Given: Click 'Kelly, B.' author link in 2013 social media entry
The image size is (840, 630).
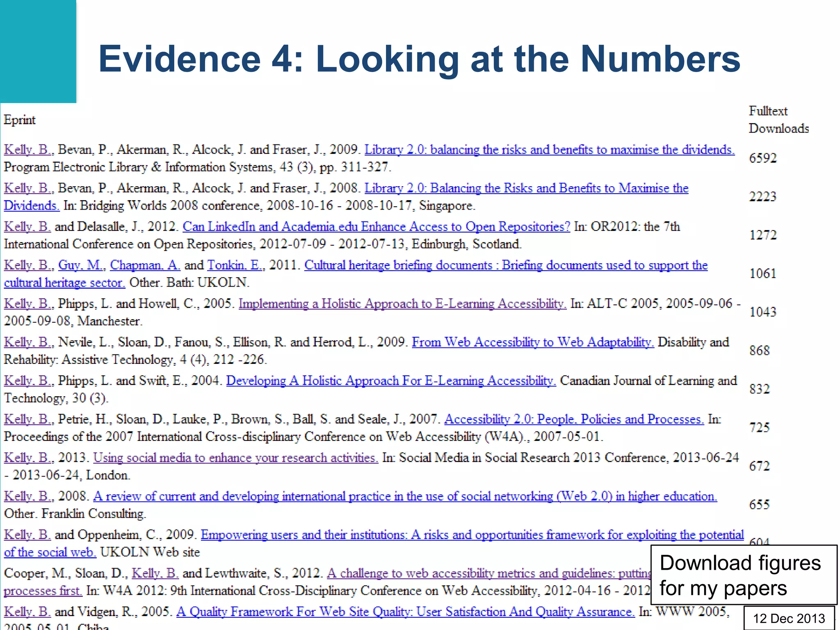Looking at the screenshot, I should [29, 458].
